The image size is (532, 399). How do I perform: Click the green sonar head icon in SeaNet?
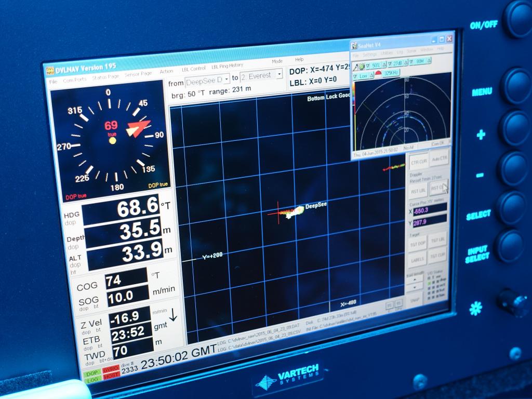[362, 66]
